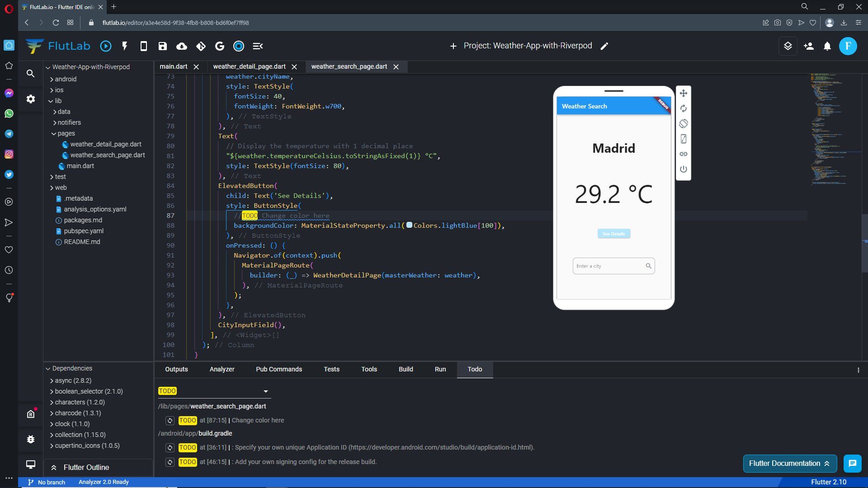Click the emulator link icon
Viewport: 868px width, 488px height.
click(x=684, y=154)
